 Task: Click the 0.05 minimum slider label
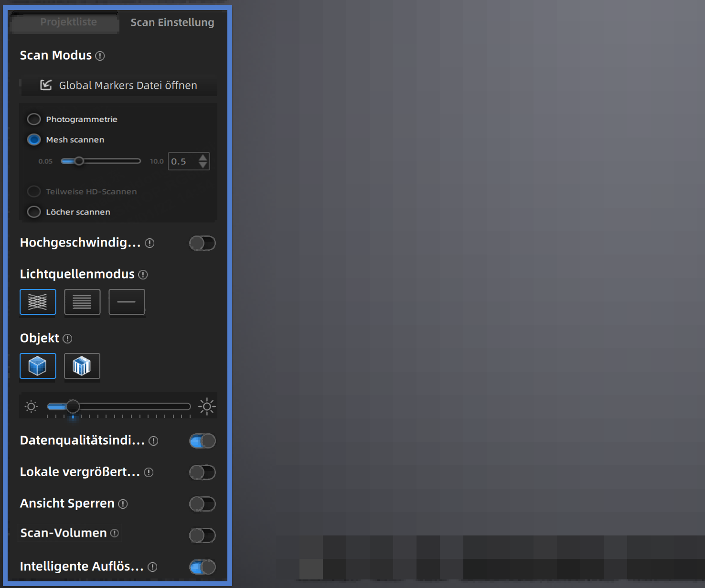pyautogui.click(x=45, y=161)
